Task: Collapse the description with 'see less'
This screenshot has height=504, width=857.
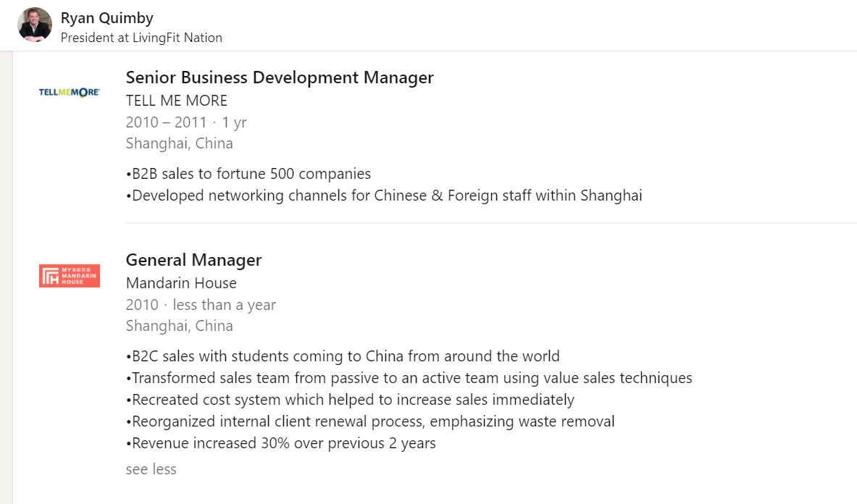Action: coord(151,469)
